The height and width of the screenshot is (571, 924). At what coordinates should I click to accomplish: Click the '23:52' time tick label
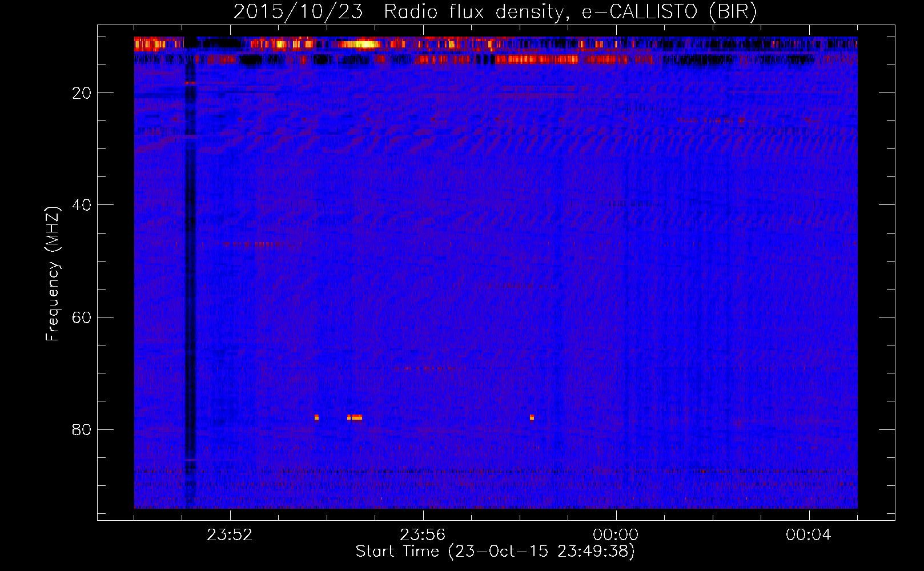(x=230, y=535)
